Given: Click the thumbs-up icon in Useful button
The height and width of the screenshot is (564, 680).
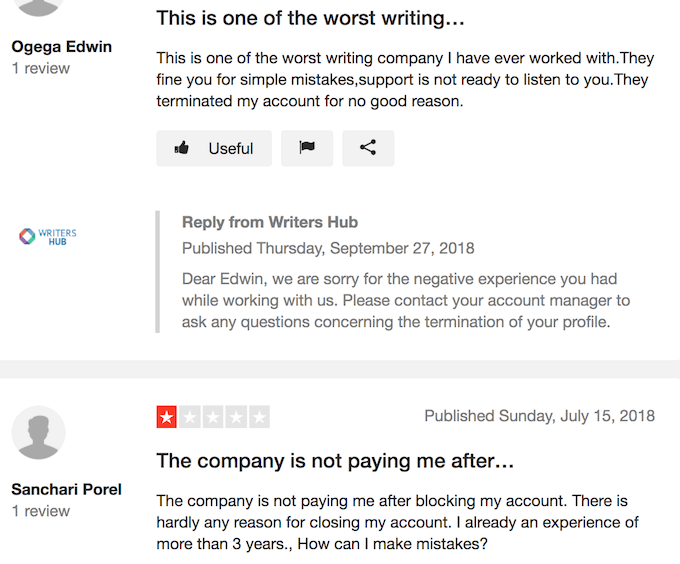Looking at the screenshot, I should click(182, 148).
